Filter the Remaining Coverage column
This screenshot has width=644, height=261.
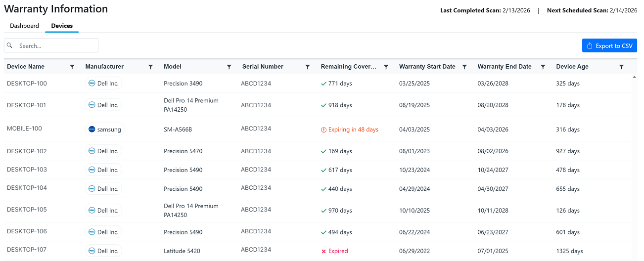point(386,67)
